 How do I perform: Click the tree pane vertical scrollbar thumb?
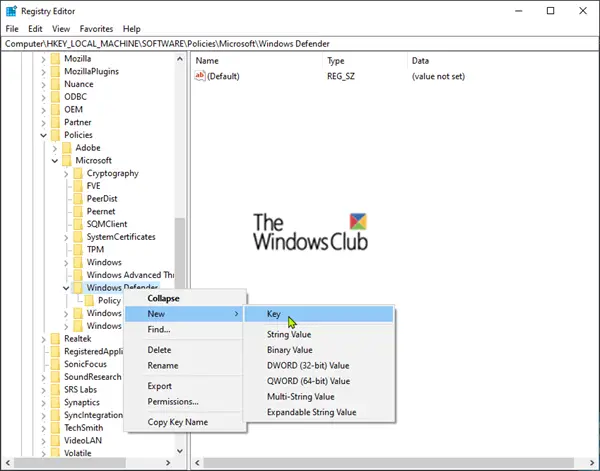point(180,253)
